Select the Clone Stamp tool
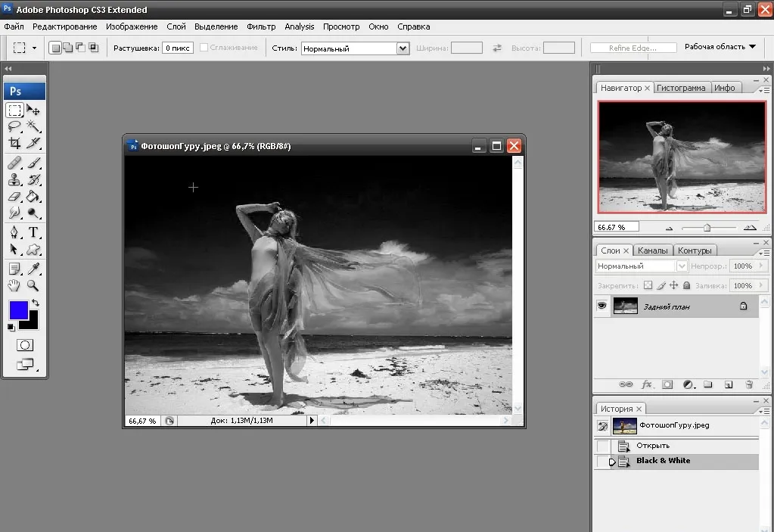The image size is (774, 532). click(15, 179)
